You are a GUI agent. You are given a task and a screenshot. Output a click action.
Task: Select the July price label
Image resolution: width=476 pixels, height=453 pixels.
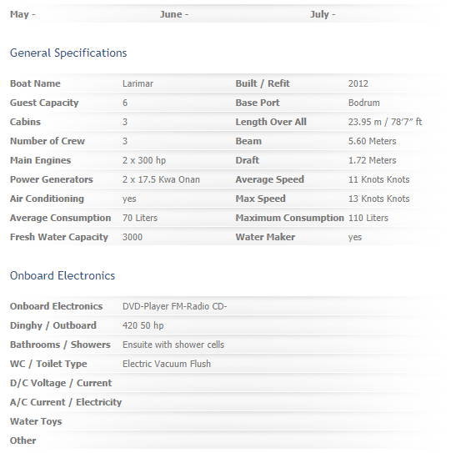point(323,14)
